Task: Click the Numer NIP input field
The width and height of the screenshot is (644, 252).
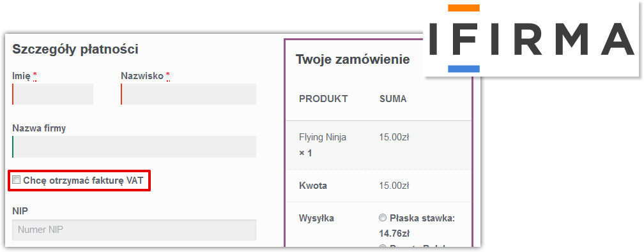Action: click(x=134, y=230)
